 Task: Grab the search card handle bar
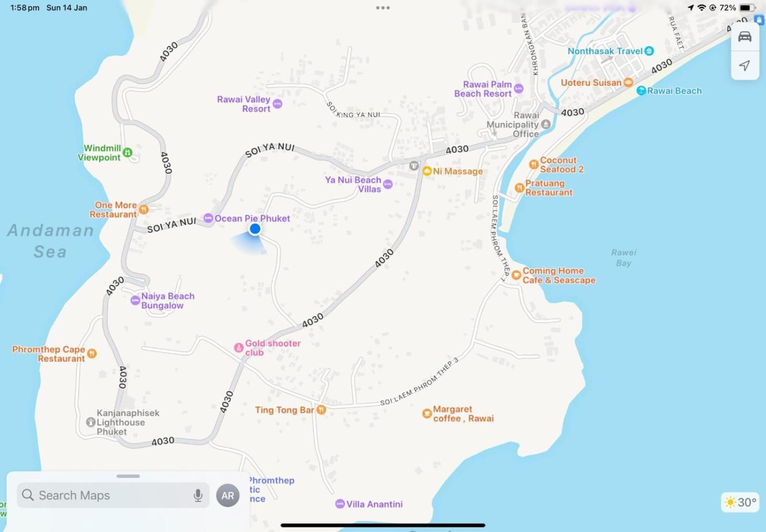click(128, 476)
